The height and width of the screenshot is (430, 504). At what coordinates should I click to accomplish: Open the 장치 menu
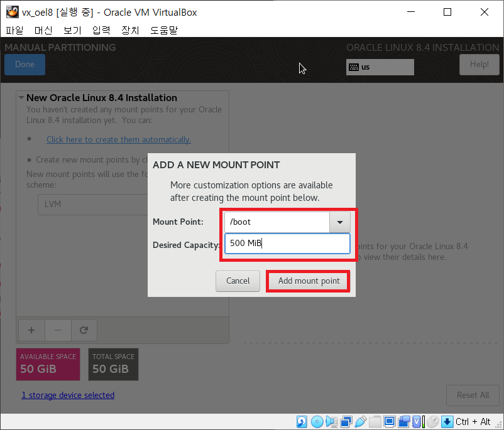point(130,30)
